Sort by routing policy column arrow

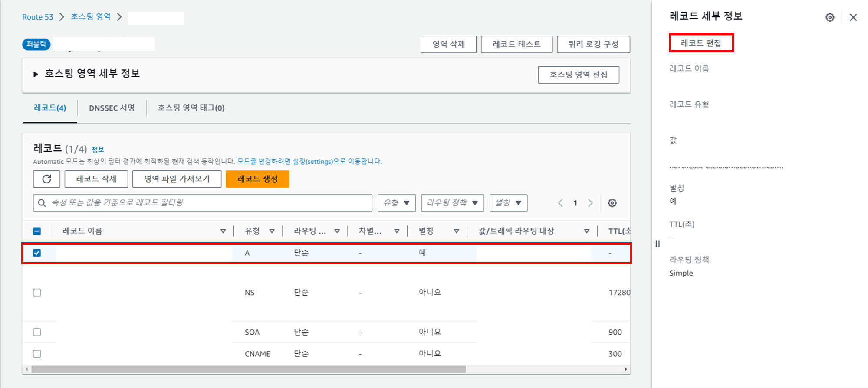click(x=337, y=231)
